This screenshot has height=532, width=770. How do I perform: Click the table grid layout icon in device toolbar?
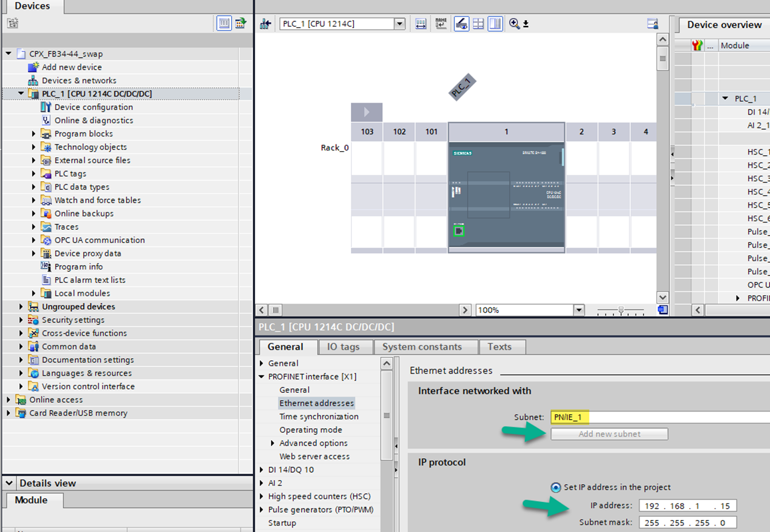(x=478, y=23)
